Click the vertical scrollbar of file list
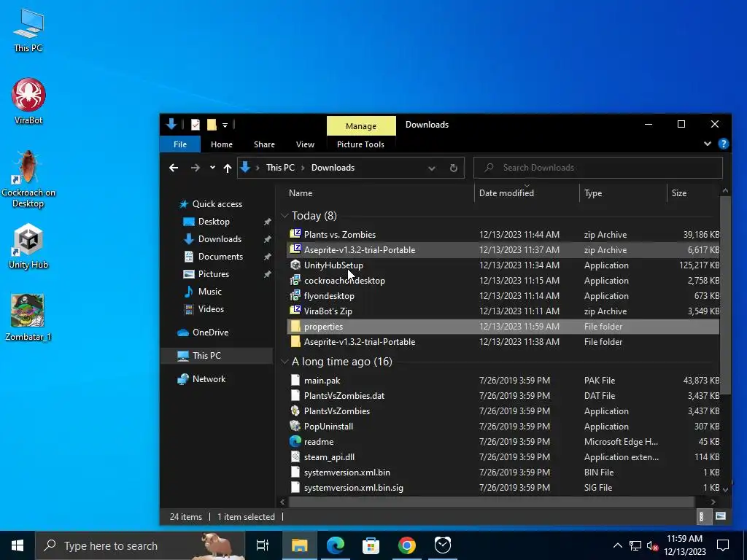This screenshot has width=747, height=560. click(x=725, y=295)
